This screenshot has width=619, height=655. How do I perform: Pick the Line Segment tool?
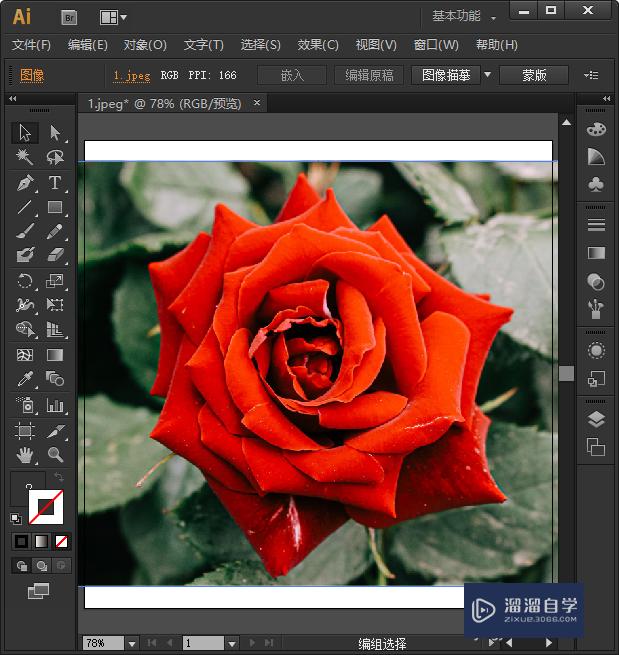click(x=25, y=207)
